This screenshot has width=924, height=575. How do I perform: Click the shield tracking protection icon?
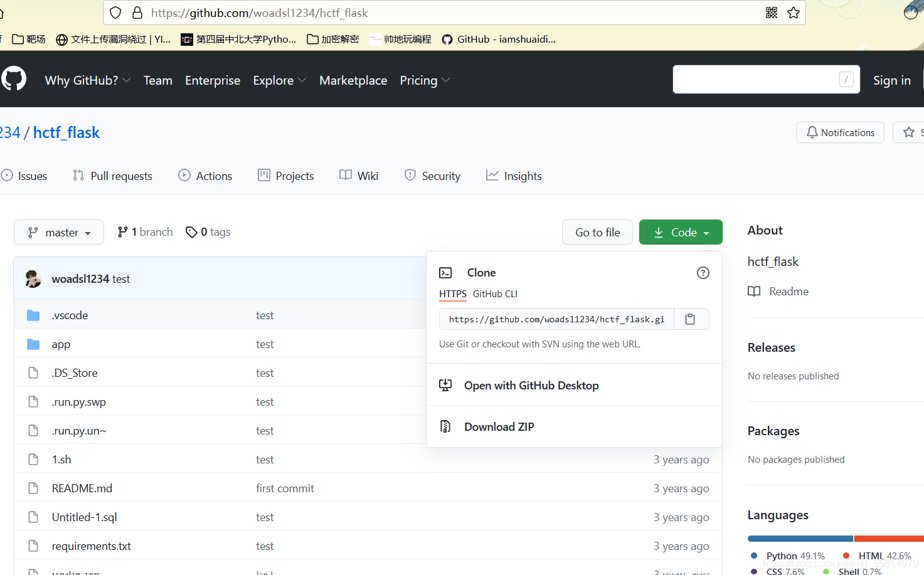click(115, 13)
